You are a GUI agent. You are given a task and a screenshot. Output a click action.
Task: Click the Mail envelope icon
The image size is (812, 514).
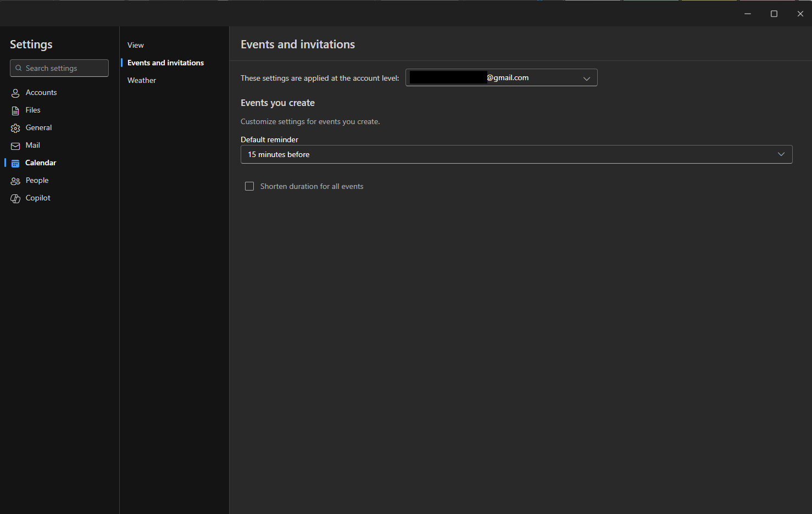pos(15,146)
